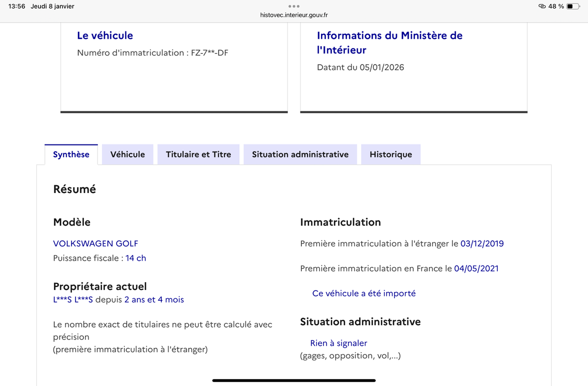Click the Résumé heading
This screenshot has height=386, width=588.
[74, 189]
